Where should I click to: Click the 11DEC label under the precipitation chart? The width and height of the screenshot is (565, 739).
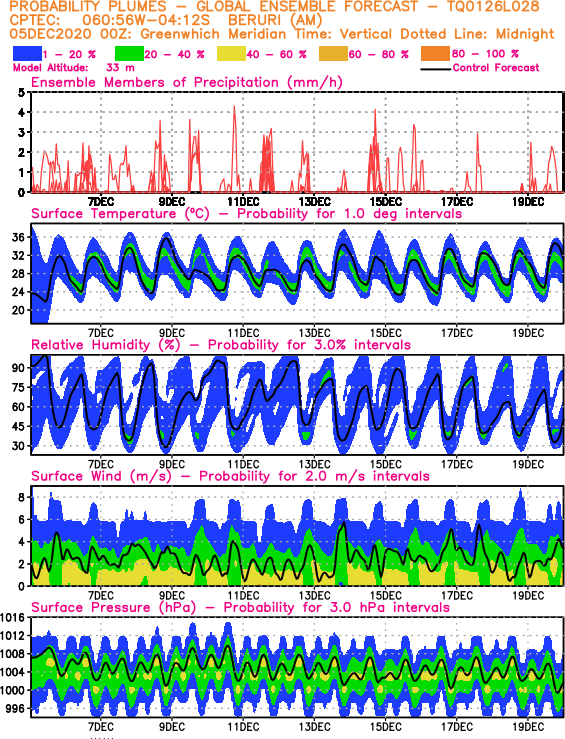click(x=243, y=202)
